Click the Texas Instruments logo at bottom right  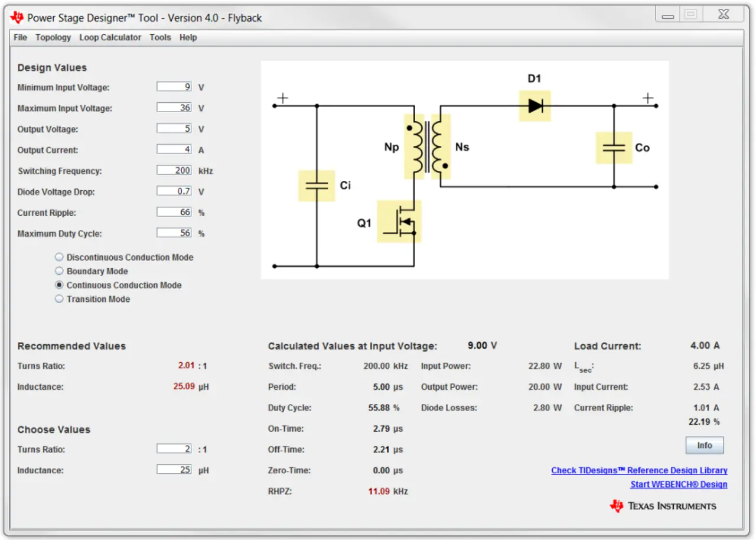coord(663,506)
